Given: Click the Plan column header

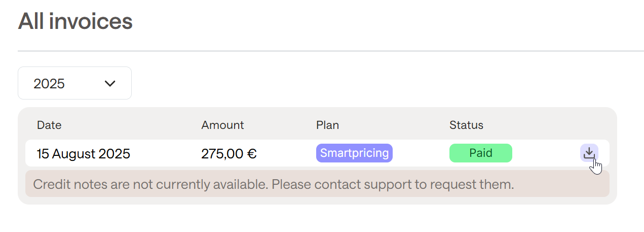Looking at the screenshot, I should click(x=327, y=125).
